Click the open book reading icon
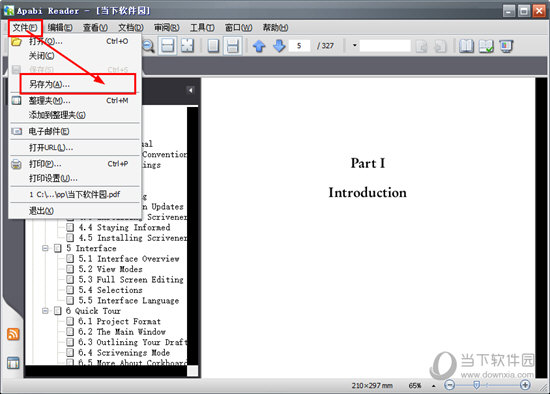The image size is (550, 394). [467, 46]
